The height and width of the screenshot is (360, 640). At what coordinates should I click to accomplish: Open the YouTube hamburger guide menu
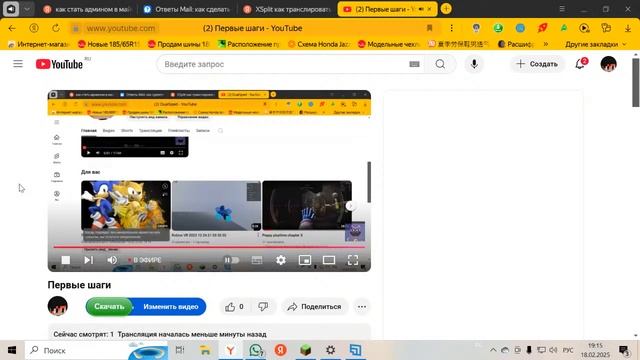click(18, 64)
